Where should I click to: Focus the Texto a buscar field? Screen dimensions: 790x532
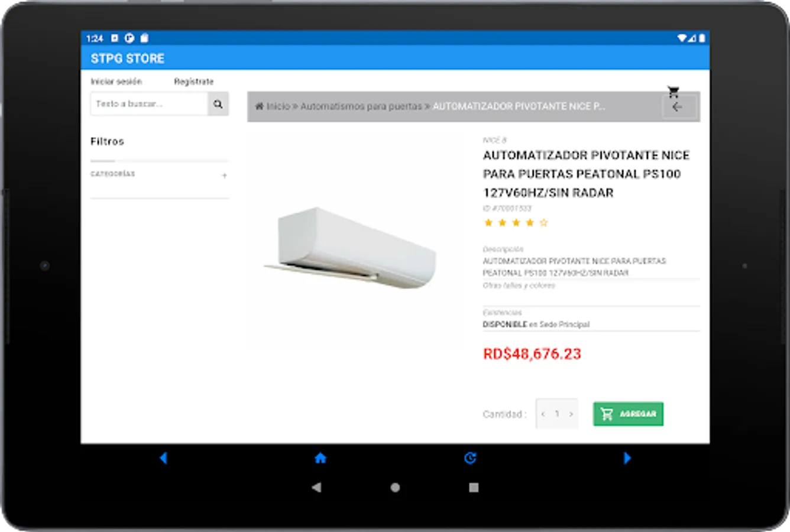[x=149, y=104]
